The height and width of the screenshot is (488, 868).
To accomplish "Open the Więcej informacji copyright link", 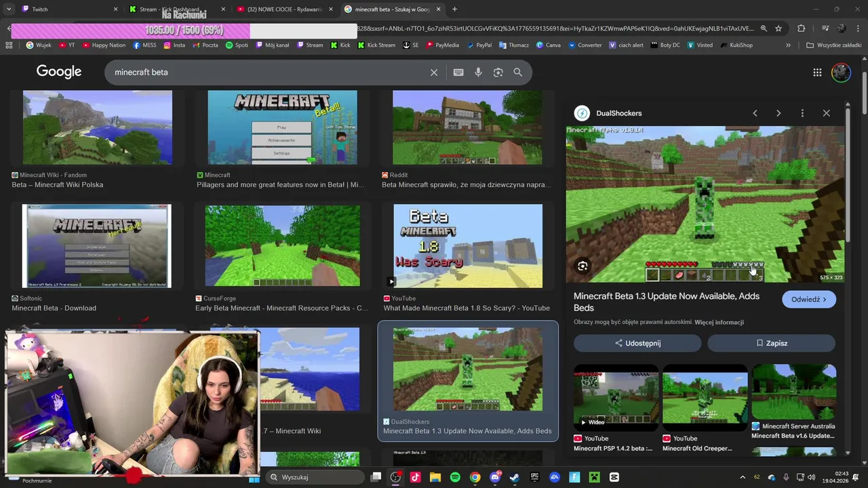I will (x=719, y=323).
